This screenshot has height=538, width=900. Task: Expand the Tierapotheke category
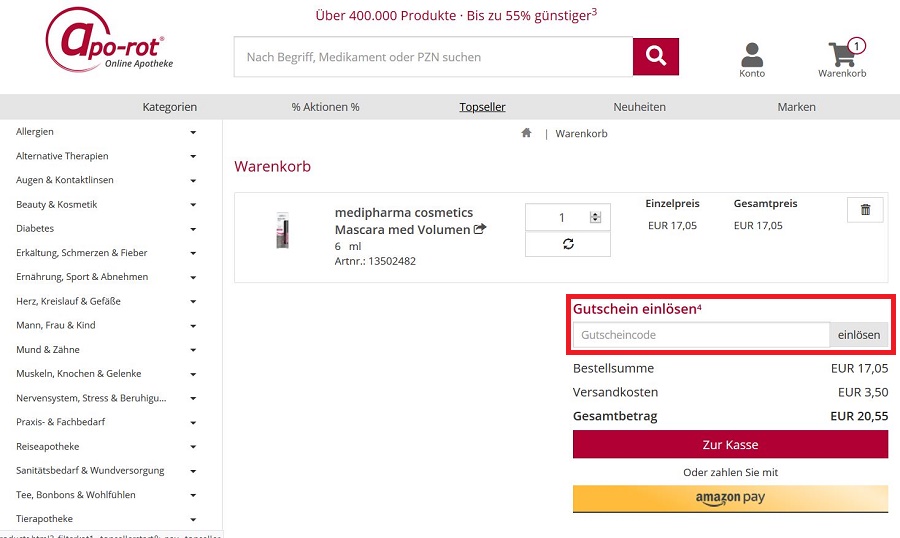click(193, 519)
